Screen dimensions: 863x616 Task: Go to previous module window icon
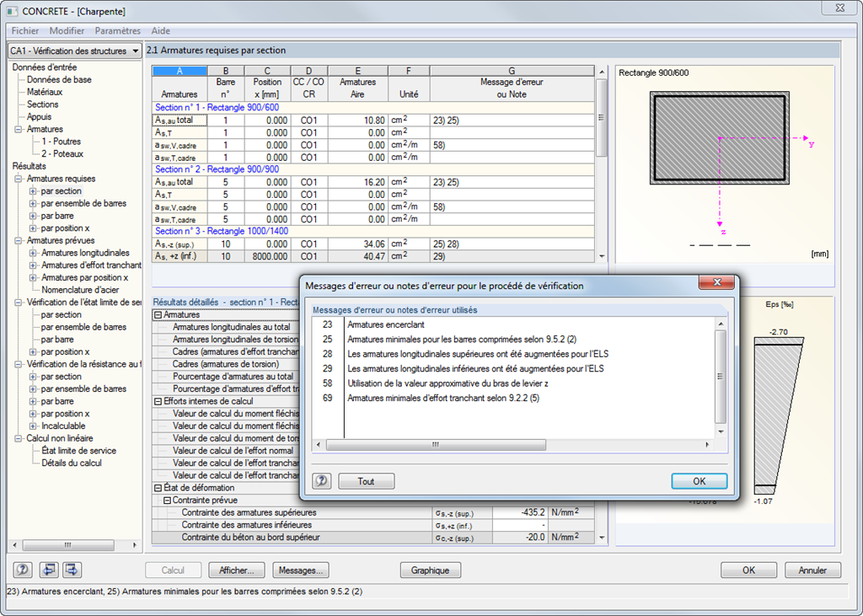click(x=48, y=570)
